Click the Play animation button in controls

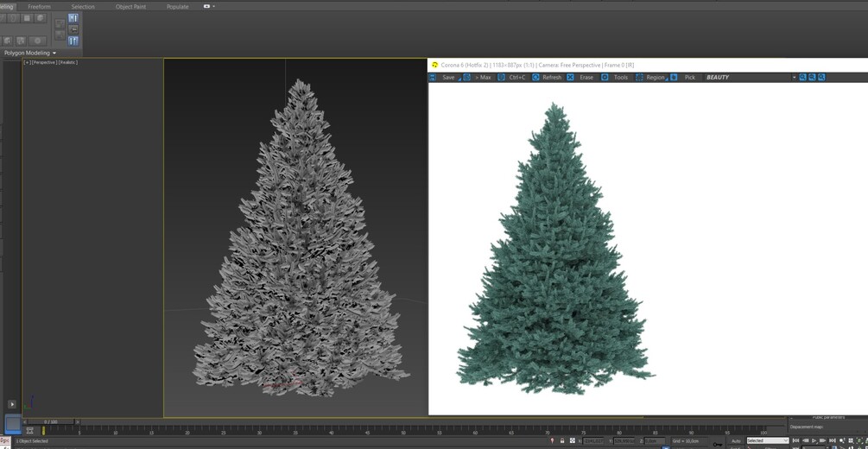pos(814,440)
